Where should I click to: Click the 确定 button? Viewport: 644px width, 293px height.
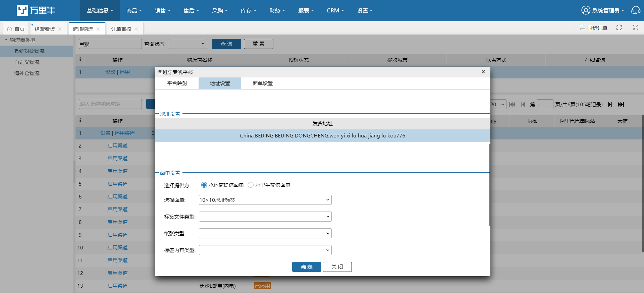click(307, 267)
